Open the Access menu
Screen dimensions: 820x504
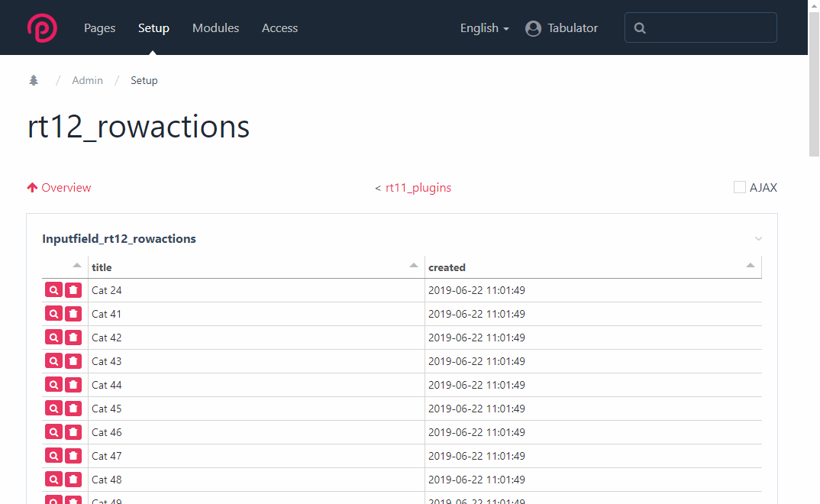click(x=279, y=28)
